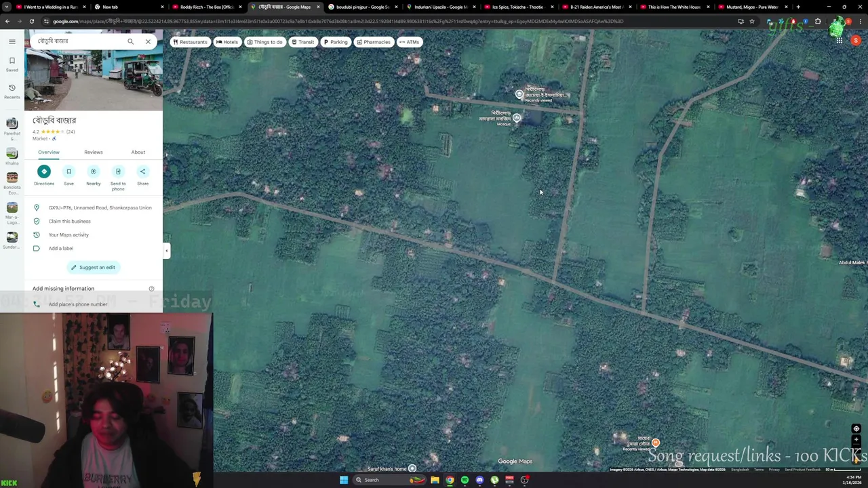Click the orange restaurant pin on map
Image resolution: width=868 pixels, height=488 pixels.
[655, 443]
